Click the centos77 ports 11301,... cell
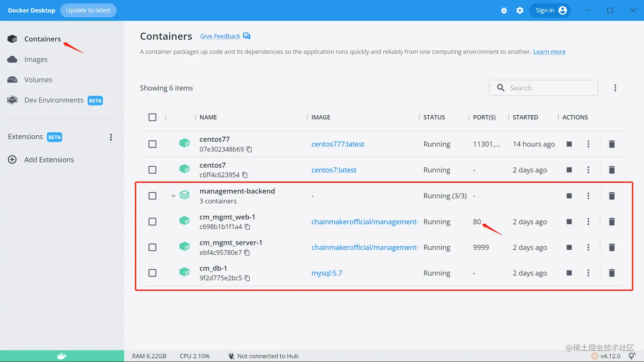Image resolution: width=644 pixels, height=362 pixels. coord(486,144)
